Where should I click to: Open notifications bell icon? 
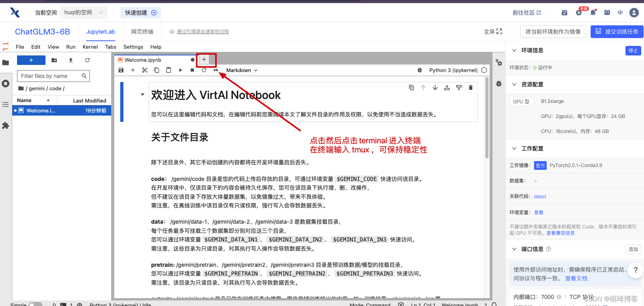point(593,13)
